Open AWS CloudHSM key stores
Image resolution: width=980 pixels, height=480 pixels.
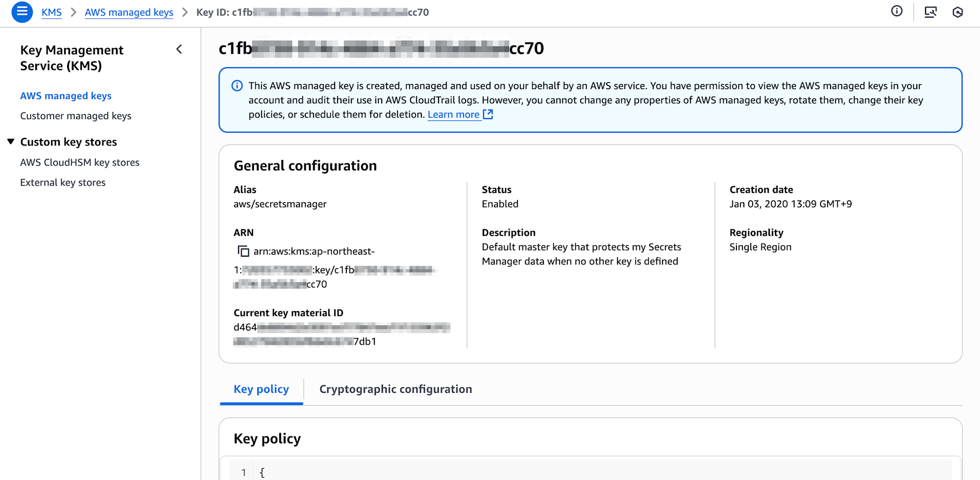click(79, 163)
